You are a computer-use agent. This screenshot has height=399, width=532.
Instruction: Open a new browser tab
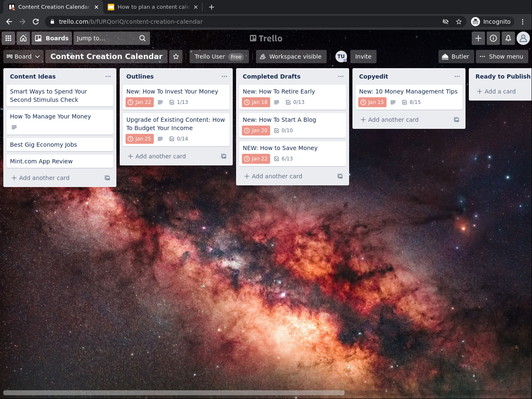212,7
